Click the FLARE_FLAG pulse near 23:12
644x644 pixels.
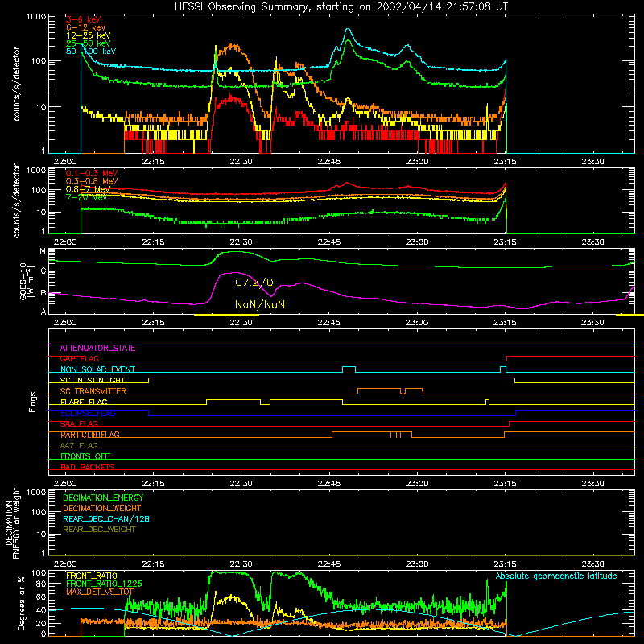point(487,401)
